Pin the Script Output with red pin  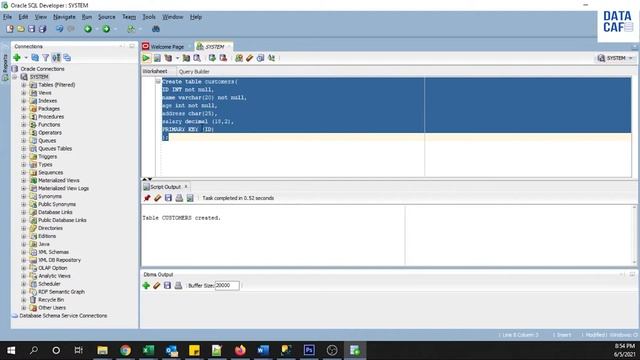click(147, 198)
